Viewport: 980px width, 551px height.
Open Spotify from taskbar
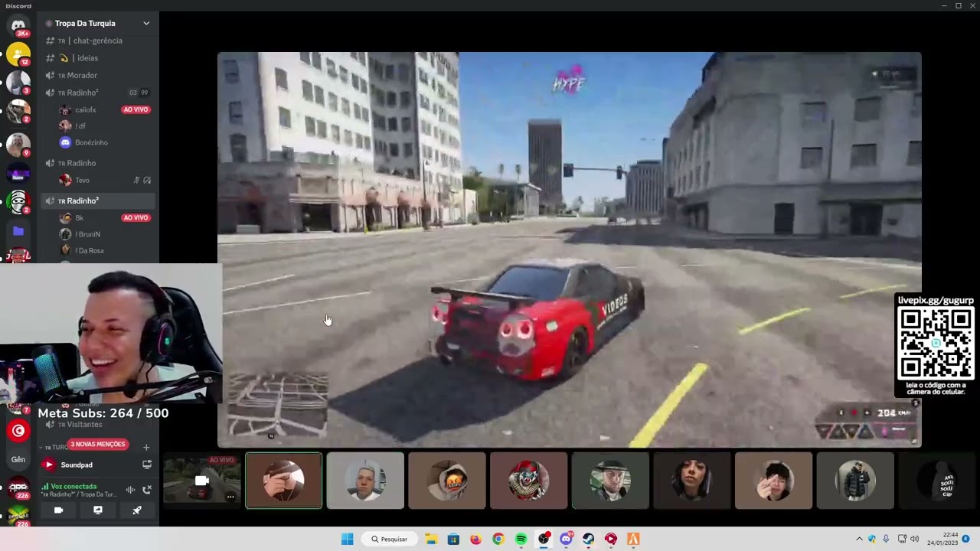coord(521,539)
